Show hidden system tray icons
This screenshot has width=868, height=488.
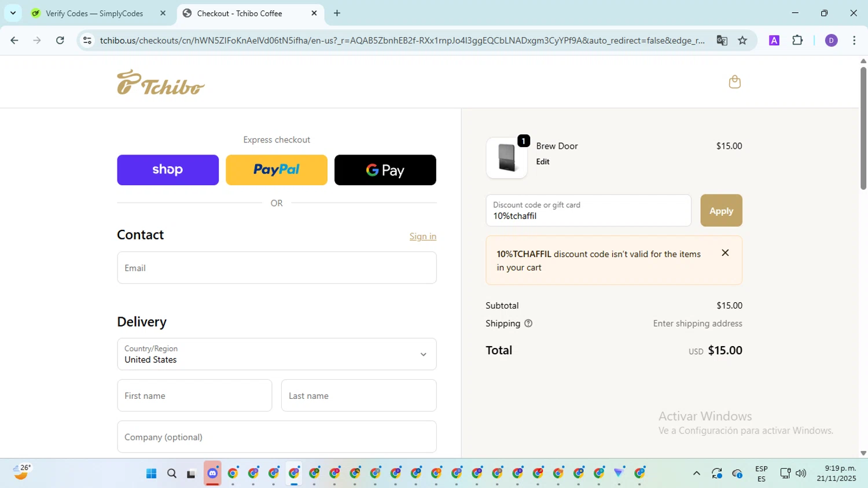point(697,474)
